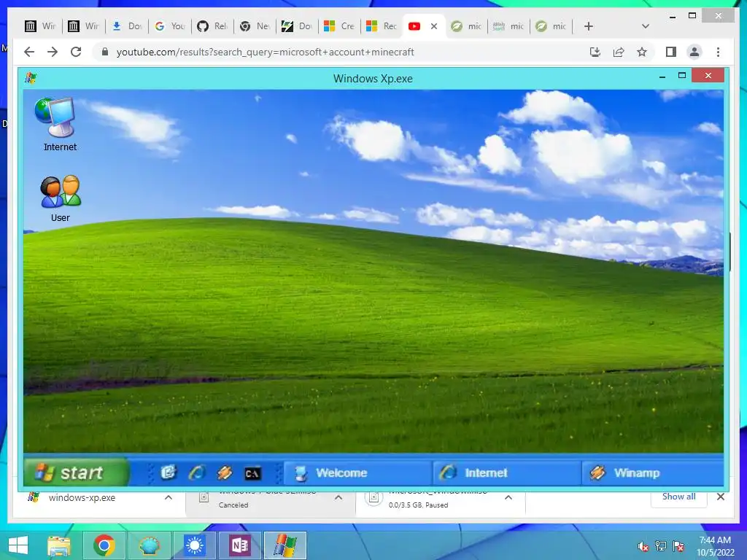Screen dimensions: 747x560
Task: Switch to the tab with download arrow icon
Action: 127,26
